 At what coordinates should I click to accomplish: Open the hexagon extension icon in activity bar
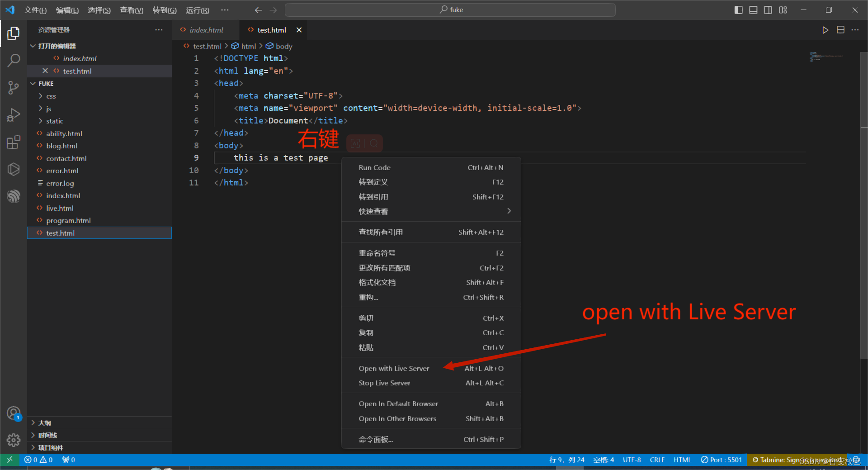[x=14, y=169]
